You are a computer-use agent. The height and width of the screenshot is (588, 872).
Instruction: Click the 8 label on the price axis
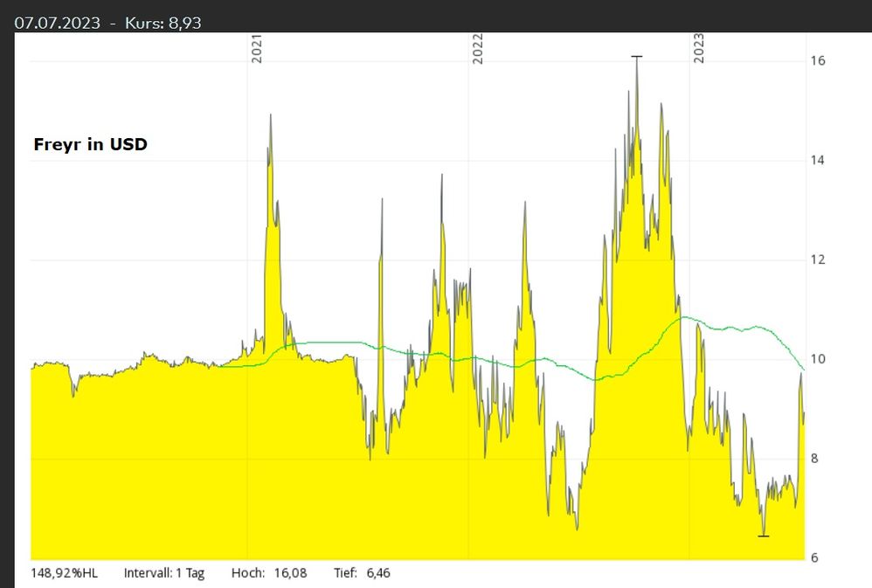(x=813, y=459)
